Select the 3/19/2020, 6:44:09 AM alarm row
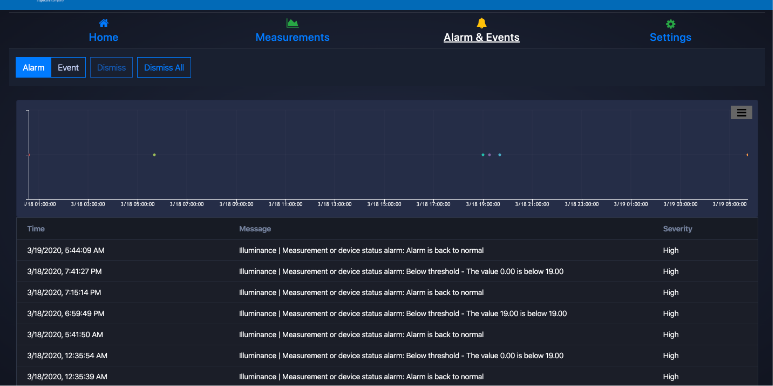Image resolution: width=773 pixels, height=386 pixels. [x=387, y=250]
